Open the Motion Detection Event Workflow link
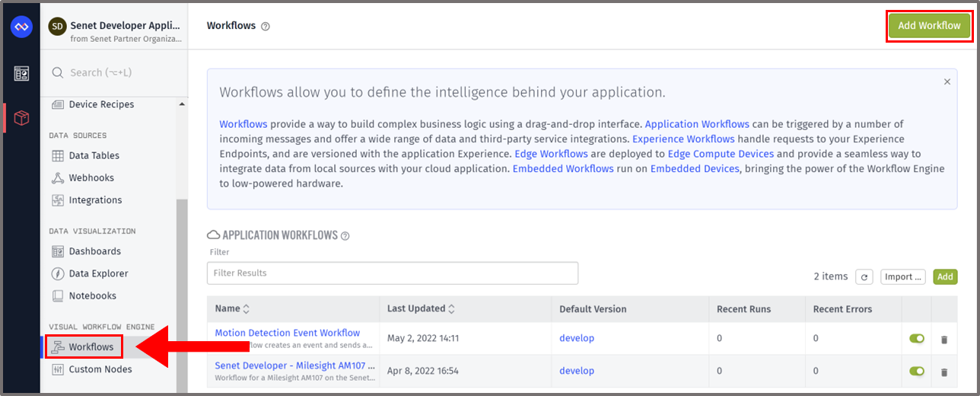Screen dimensions: 980x396 pyautogui.click(x=288, y=333)
